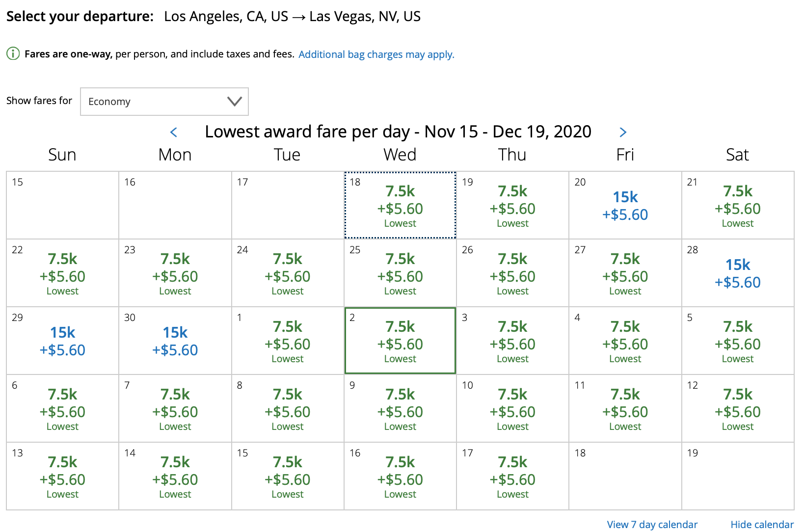This screenshot has width=804, height=532.
Task: Select the 15k fare on November 29
Action: click(62, 341)
